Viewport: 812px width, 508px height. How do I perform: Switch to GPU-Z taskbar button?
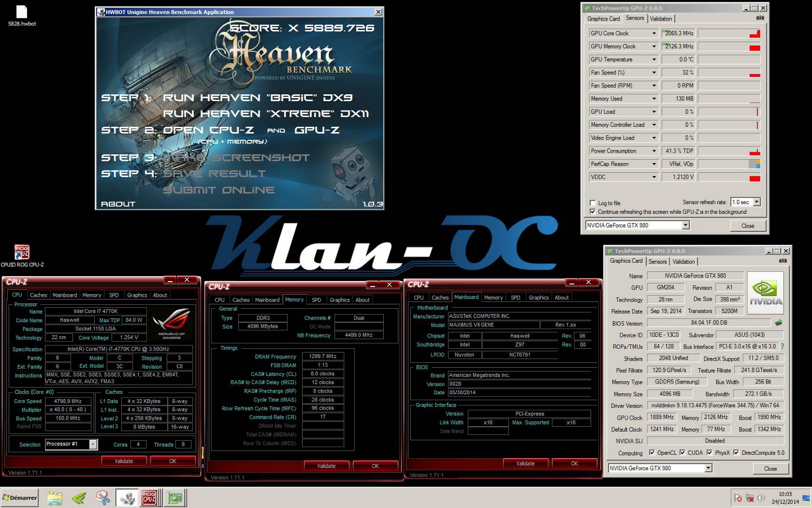click(175, 498)
